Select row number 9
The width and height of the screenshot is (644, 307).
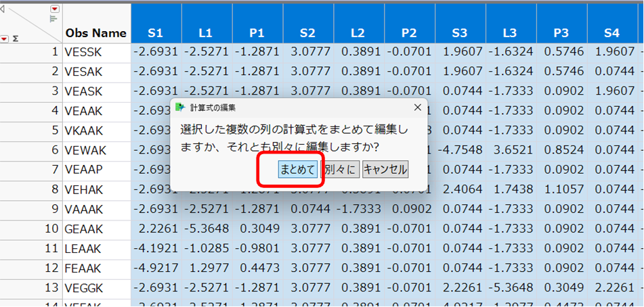[30, 210]
